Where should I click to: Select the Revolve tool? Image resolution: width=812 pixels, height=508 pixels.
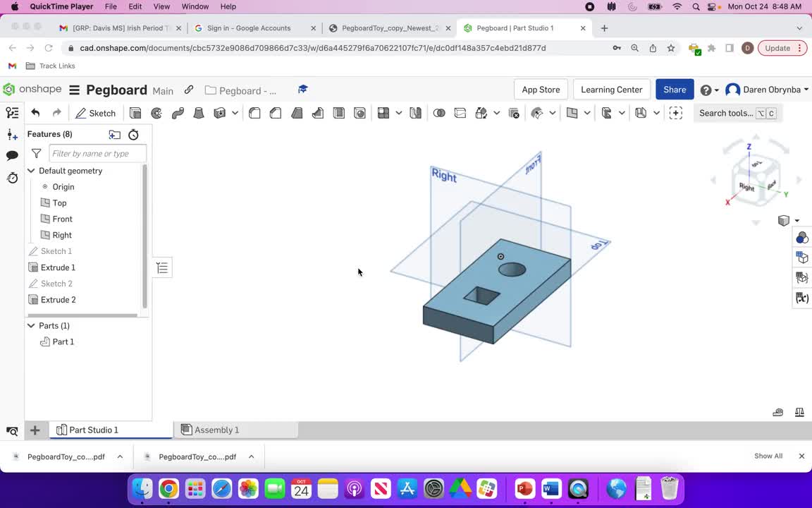156,113
